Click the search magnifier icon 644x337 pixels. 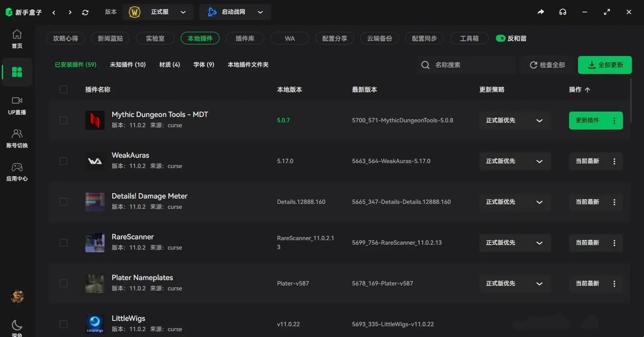pos(425,65)
